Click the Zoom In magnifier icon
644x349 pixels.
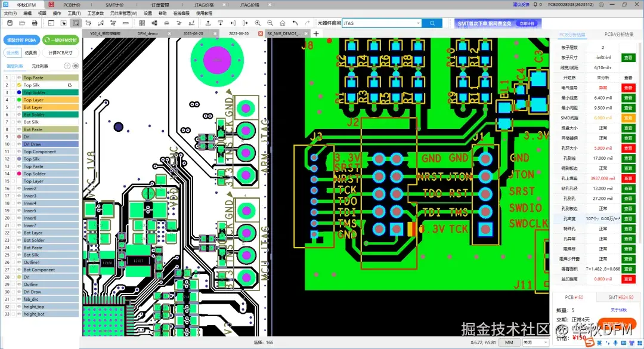258,23
